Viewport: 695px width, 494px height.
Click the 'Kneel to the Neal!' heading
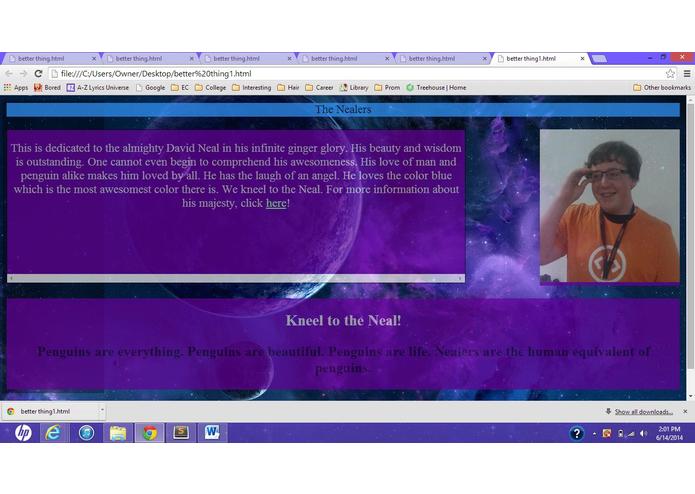pyautogui.click(x=344, y=320)
